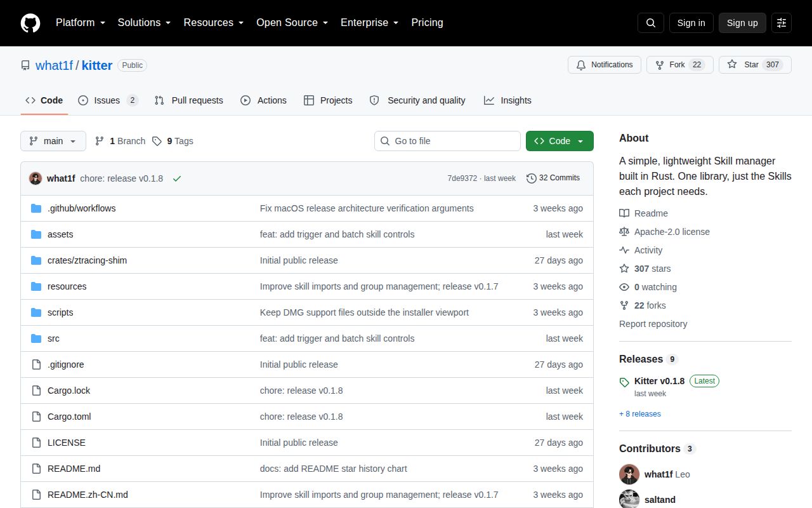The width and height of the screenshot is (812, 508).
Task: Click the saltand contributor avatar
Action: click(629, 499)
